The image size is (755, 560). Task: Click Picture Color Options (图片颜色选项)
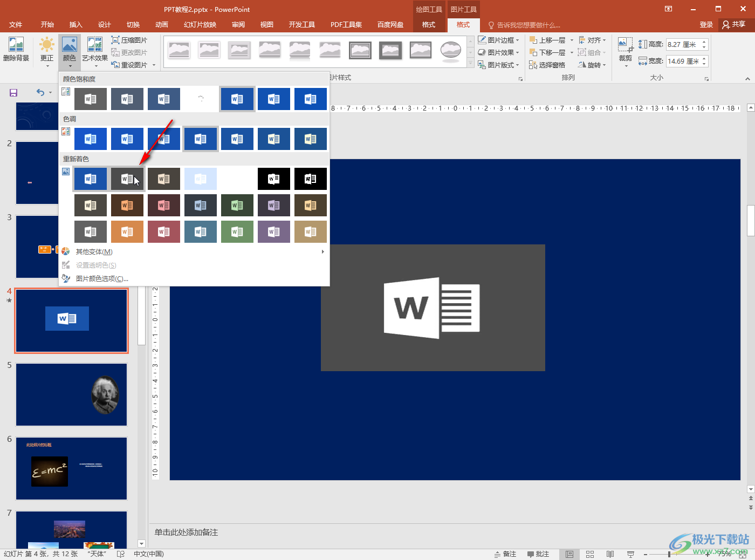pos(102,278)
